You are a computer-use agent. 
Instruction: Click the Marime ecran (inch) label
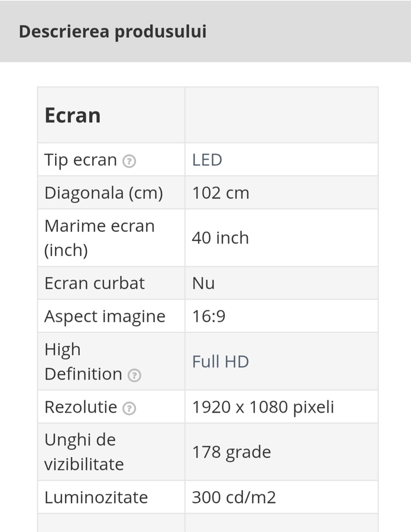point(99,238)
